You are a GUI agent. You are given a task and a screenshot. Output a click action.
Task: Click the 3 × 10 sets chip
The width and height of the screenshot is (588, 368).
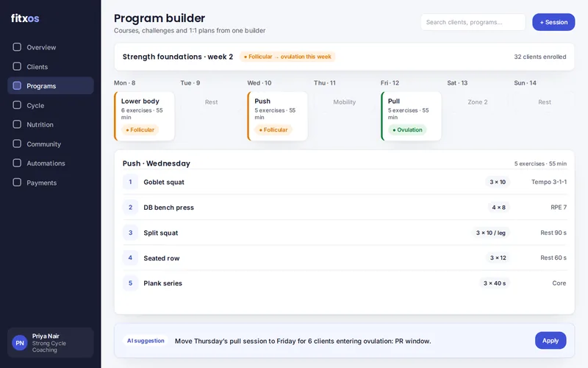tap(498, 182)
